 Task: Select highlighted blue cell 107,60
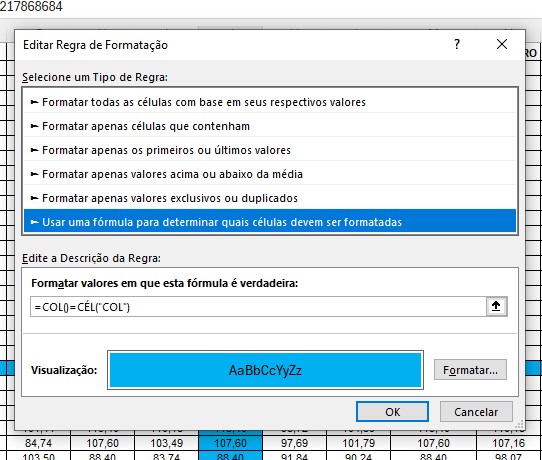pyautogui.click(x=230, y=443)
